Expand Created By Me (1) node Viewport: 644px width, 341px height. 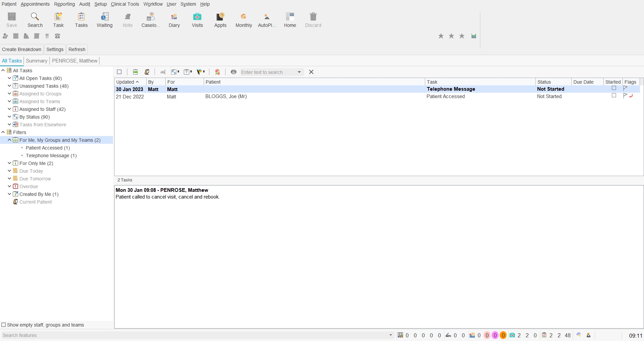click(x=9, y=194)
